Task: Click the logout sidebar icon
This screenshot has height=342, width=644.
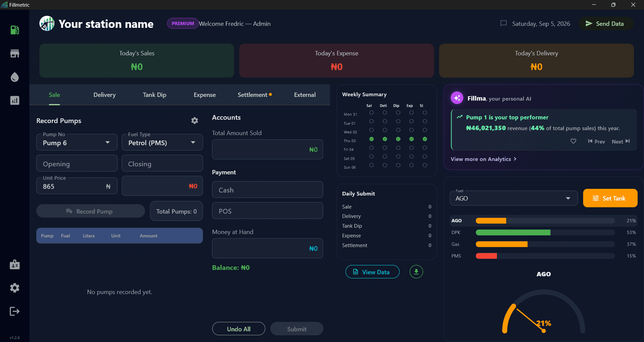Action: [x=15, y=311]
